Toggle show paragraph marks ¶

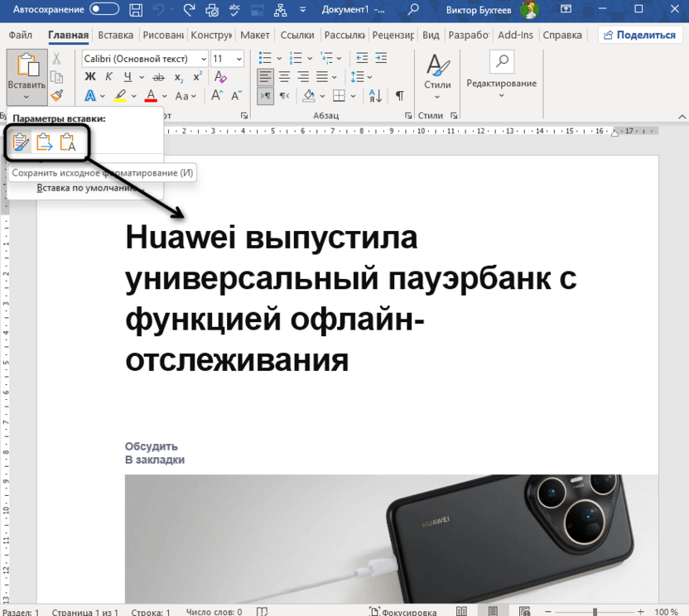point(400,96)
